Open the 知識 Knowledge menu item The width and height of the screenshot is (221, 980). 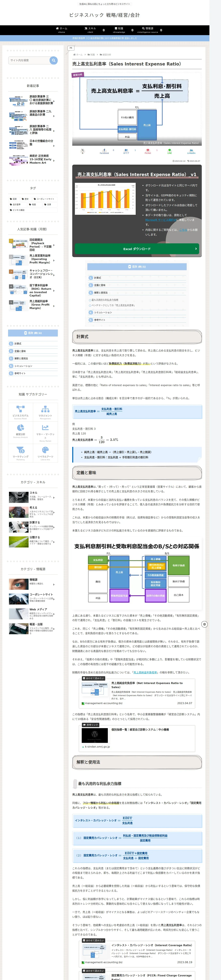click(x=119, y=30)
